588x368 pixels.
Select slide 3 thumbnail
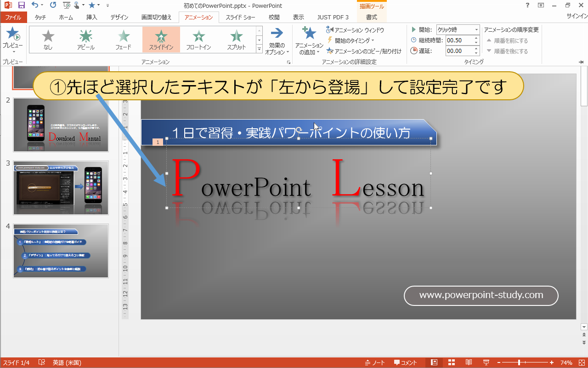pyautogui.click(x=61, y=188)
